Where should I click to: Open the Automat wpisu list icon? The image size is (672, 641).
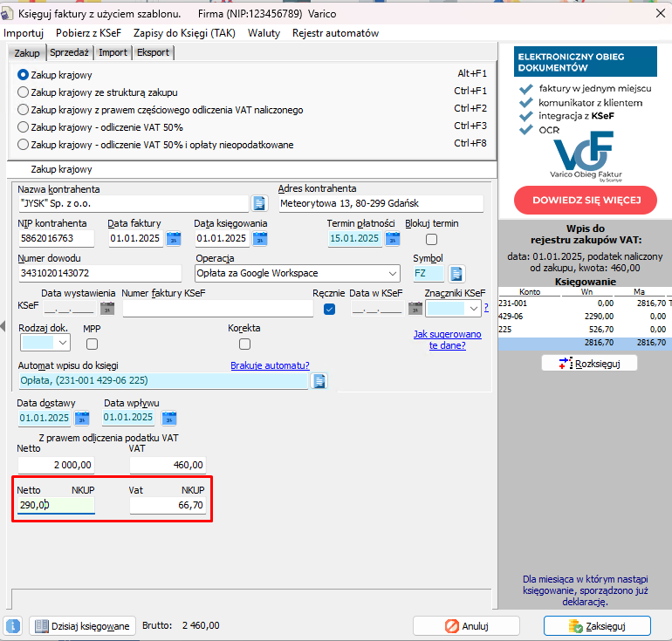tap(319, 380)
